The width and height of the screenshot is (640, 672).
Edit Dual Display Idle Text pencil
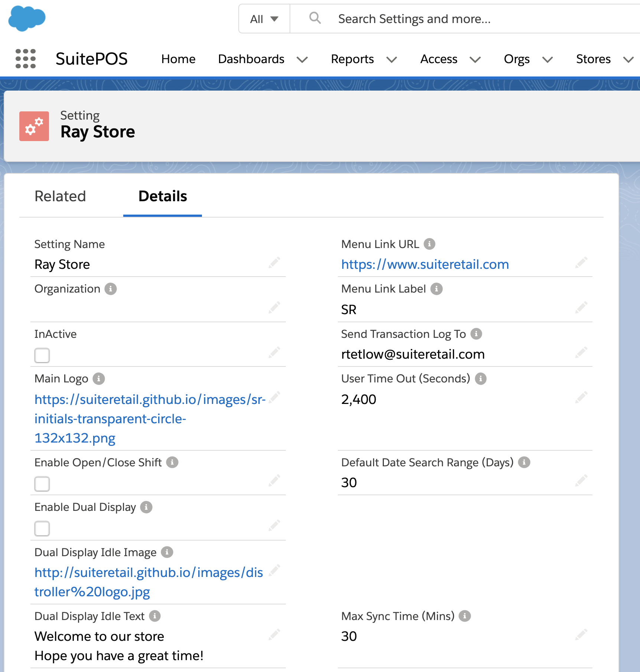pos(274,634)
